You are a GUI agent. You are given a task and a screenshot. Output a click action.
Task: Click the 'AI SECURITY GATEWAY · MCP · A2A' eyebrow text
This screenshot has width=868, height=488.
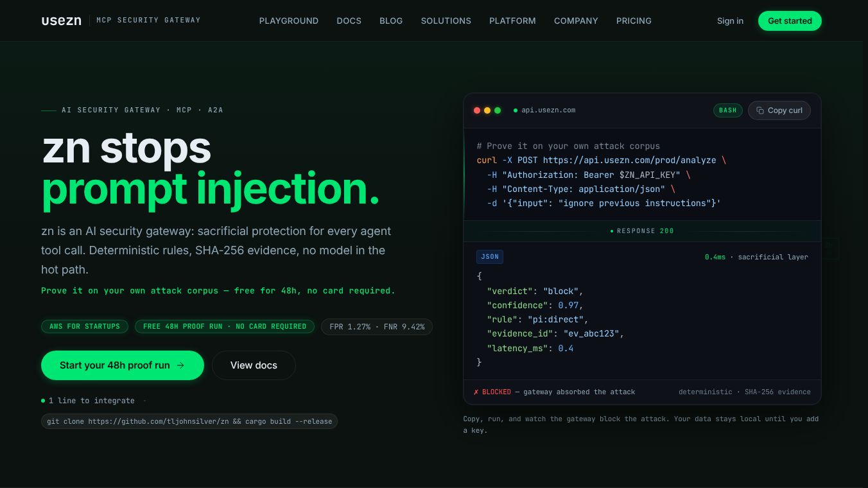point(143,110)
